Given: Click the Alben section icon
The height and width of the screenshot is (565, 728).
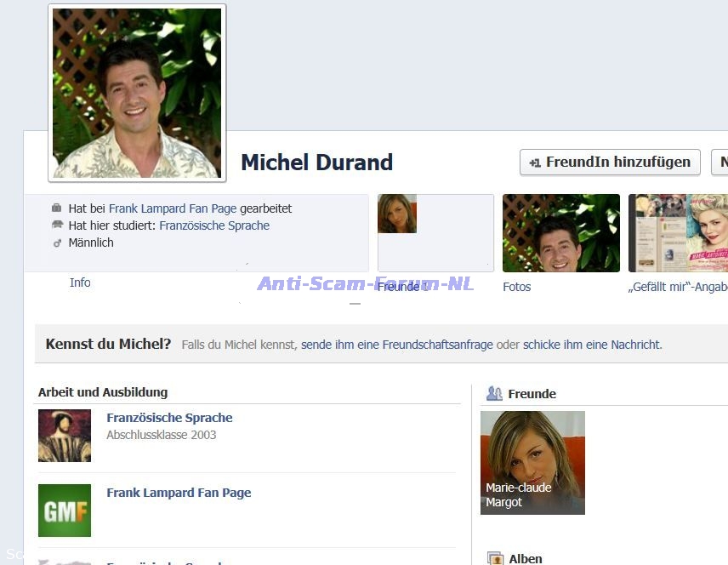Looking at the screenshot, I should [x=495, y=558].
